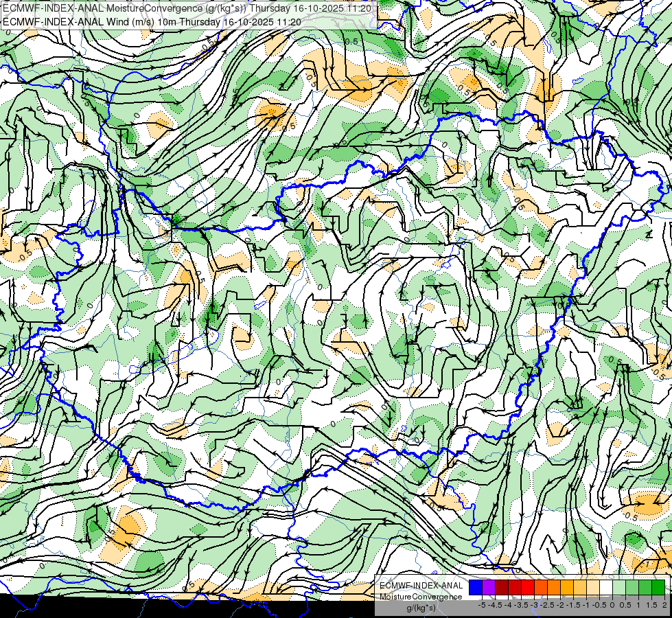Click the legend tick value '-3'
Image resolution: width=672 pixels, height=618 pixels.
click(x=535, y=605)
